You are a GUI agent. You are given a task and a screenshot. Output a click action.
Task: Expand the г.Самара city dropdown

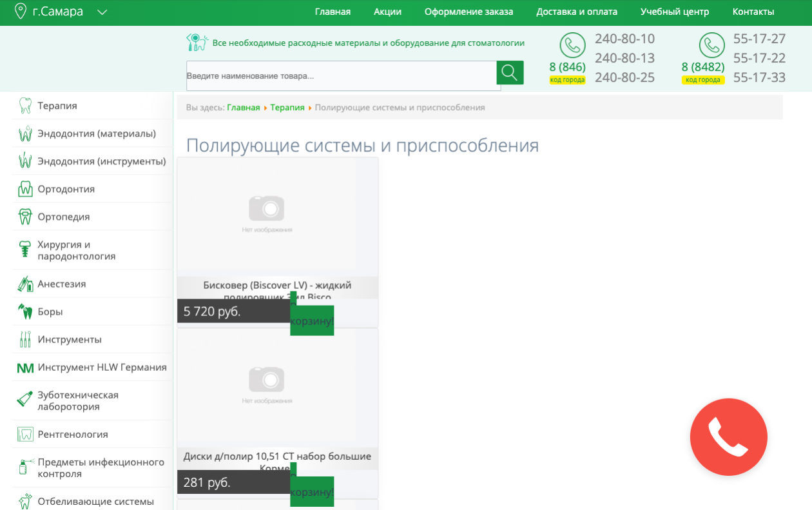[102, 12]
